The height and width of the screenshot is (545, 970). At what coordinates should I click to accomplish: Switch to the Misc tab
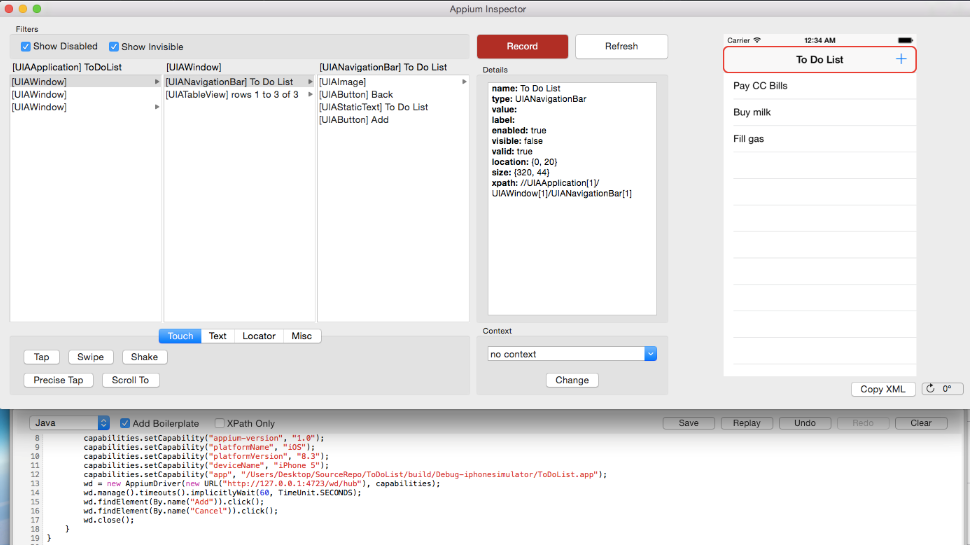[301, 336]
